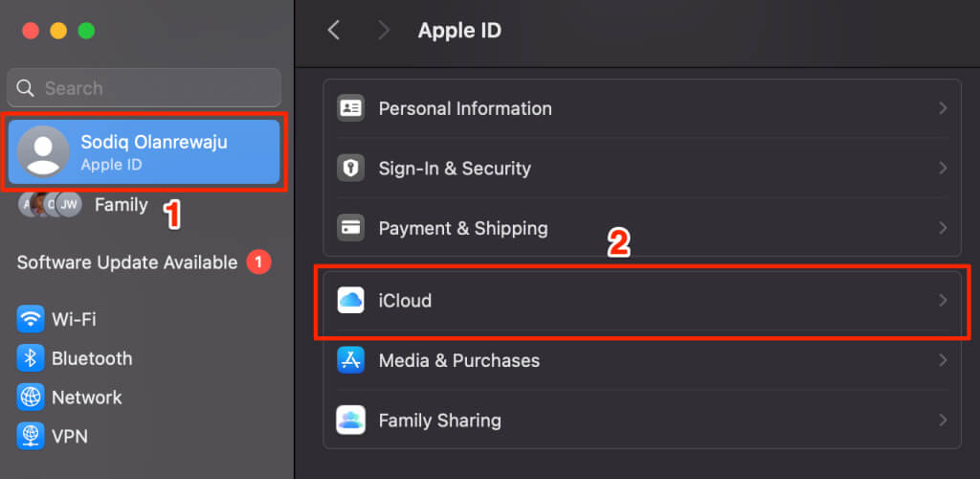Select Sodiq Olanrewaju Apple ID account
Screen dimensions: 980x479
[x=144, y=151]
